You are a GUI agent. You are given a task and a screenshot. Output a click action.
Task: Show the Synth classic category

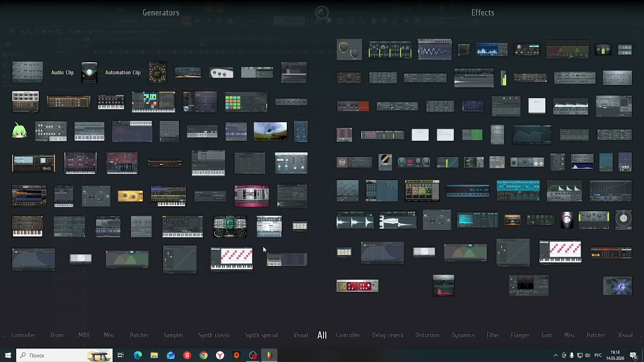(214, 335)
